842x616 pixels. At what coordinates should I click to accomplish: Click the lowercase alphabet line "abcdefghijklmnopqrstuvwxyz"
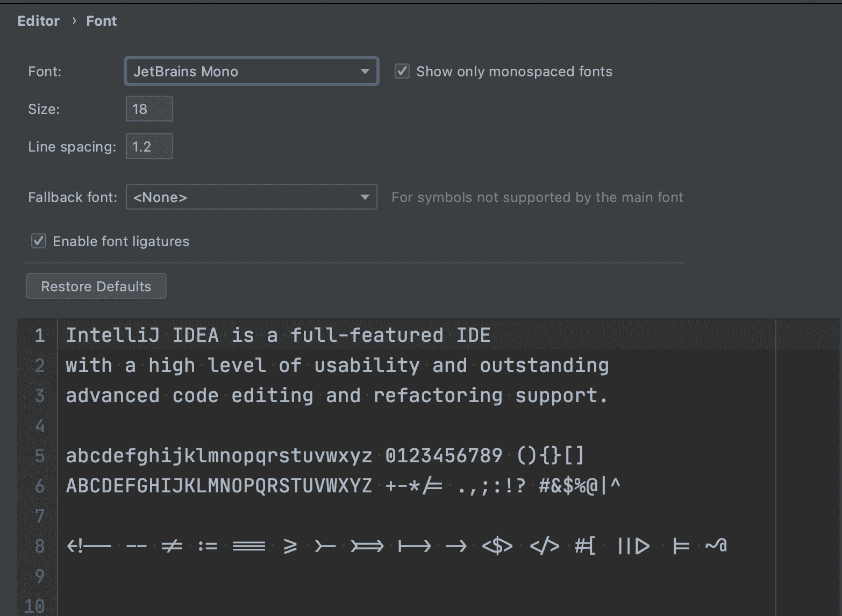(219, 456)
